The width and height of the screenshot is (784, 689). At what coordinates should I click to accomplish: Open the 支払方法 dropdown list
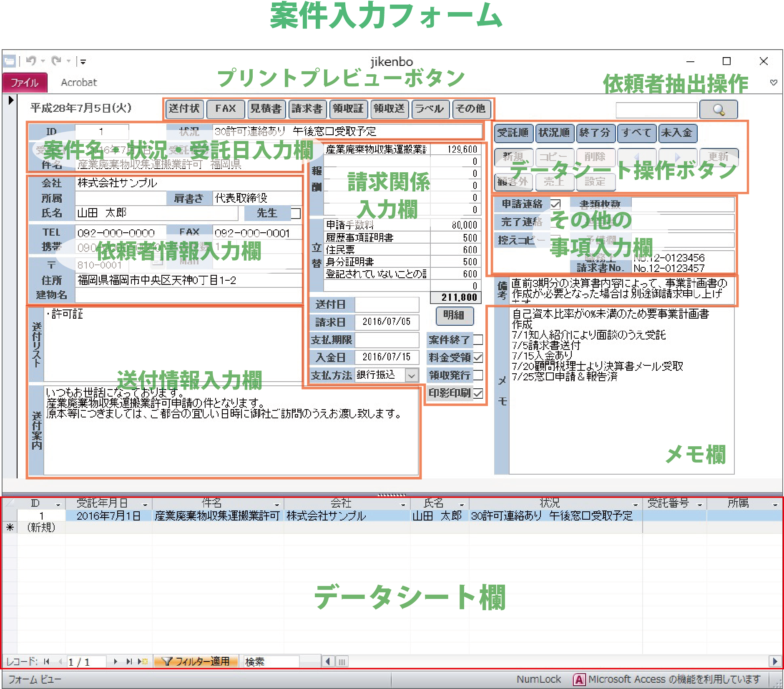coord(412,375)
